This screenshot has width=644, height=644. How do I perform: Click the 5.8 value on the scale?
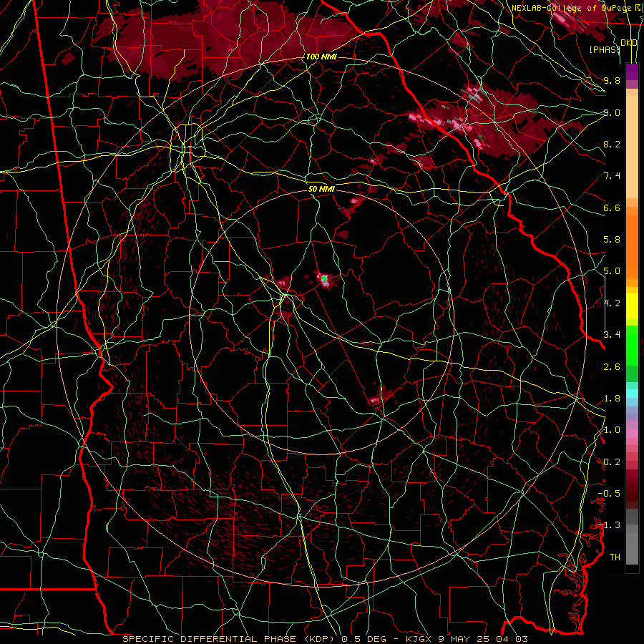point(612,240)
